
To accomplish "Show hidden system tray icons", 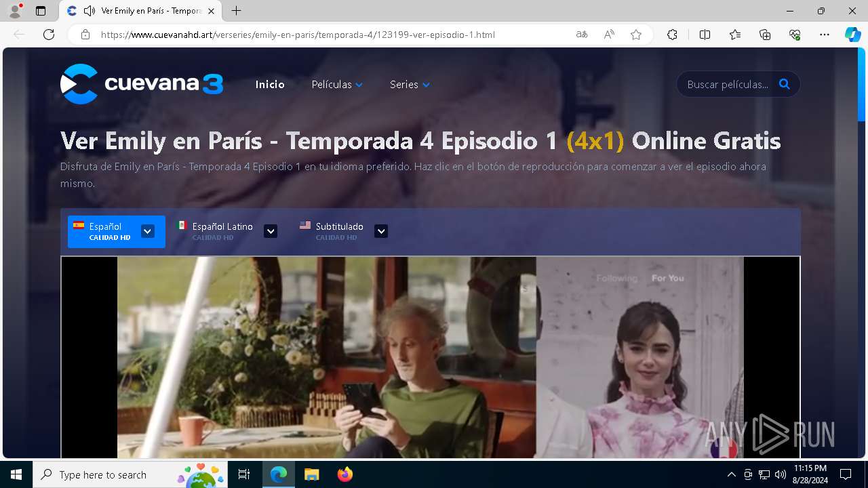I will coord(731,474).
